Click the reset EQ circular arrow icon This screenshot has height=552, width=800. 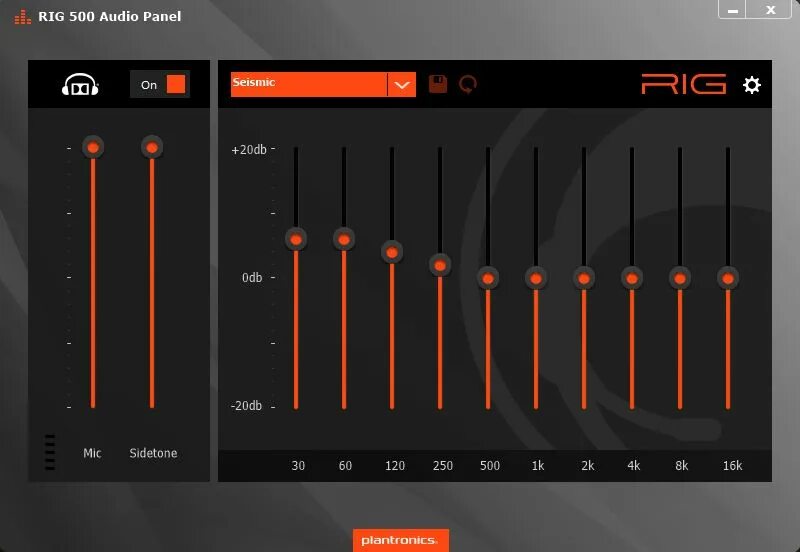click(x=467, y=84)
